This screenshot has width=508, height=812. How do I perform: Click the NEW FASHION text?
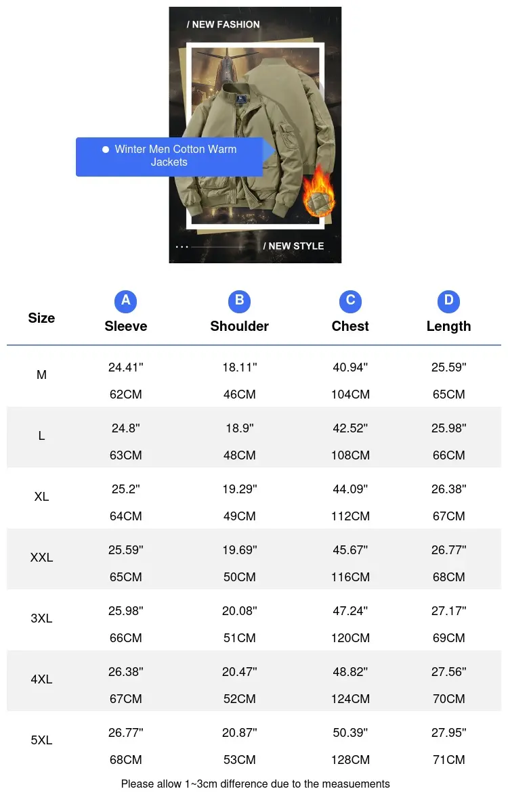pyautogui.click(x=224, y=24)
